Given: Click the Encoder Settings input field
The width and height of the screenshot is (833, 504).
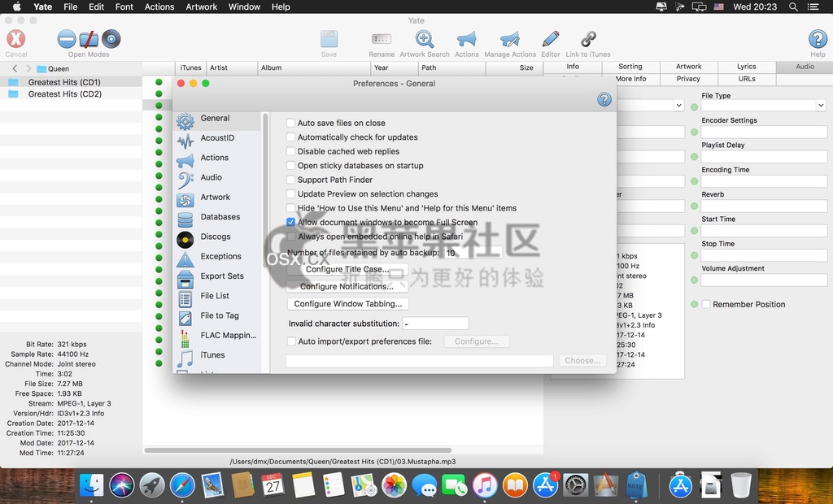Looking at the screenshot, I should click(x=764, y=132).
